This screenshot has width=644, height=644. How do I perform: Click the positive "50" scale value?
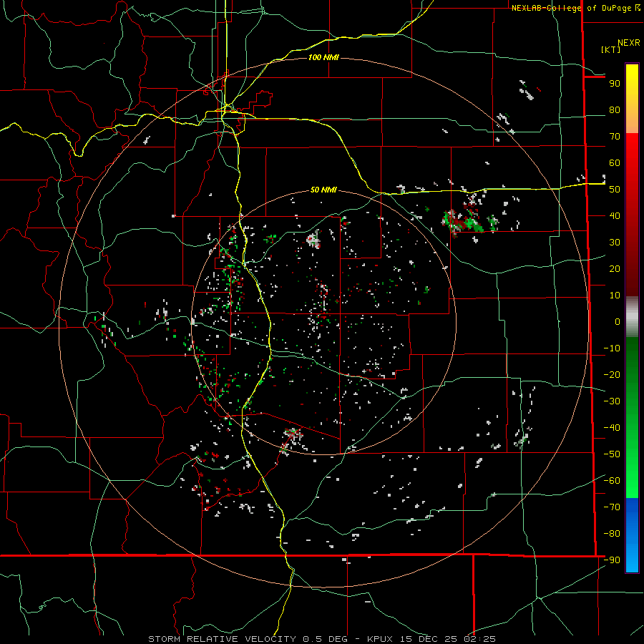coord(615,190)
